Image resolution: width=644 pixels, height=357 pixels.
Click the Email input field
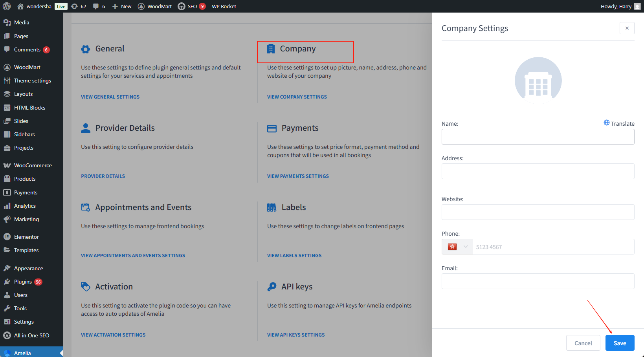pos(538,281)
